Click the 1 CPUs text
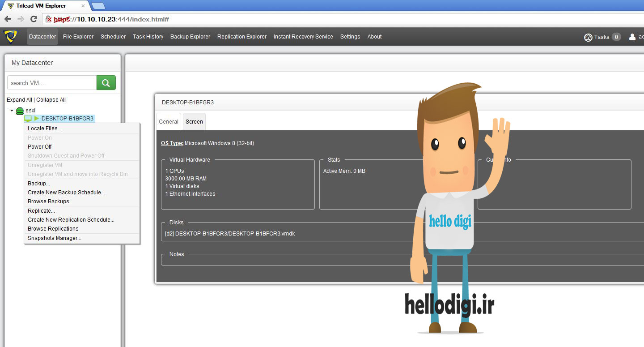 (174, 171)
